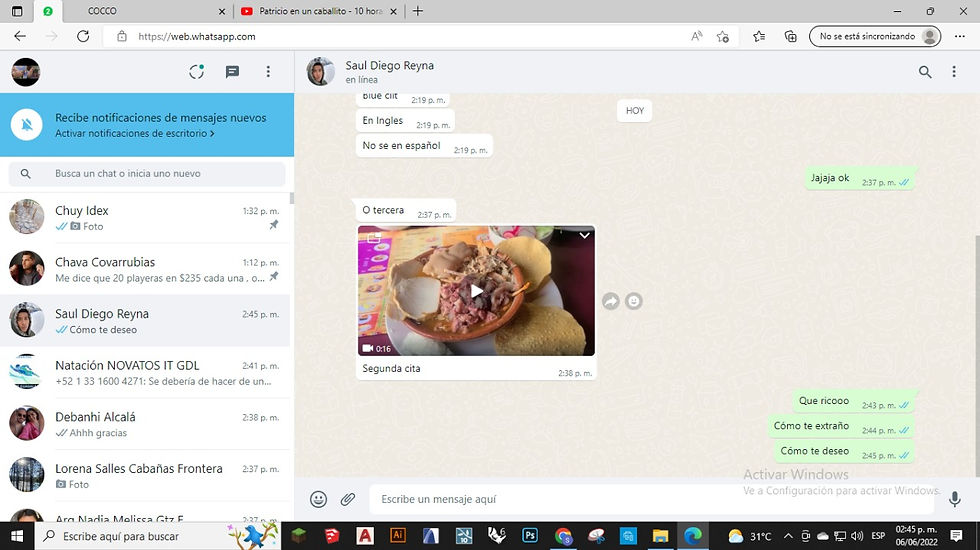Open SketchUp from the taskbar

pyautogui.click(x=332, y=536)
